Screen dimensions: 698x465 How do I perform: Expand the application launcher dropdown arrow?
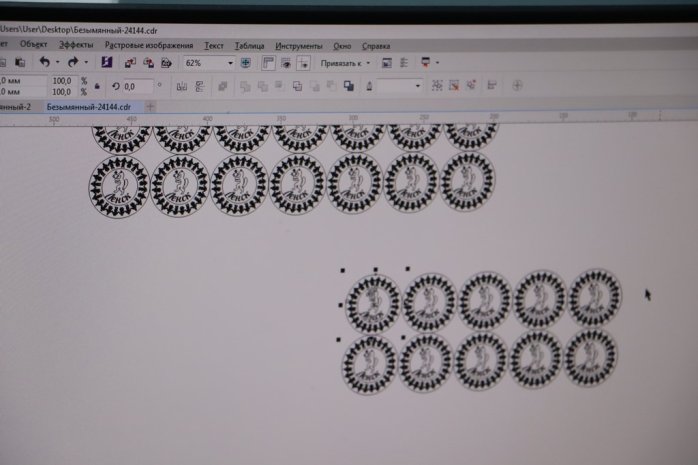coord(438,63)
